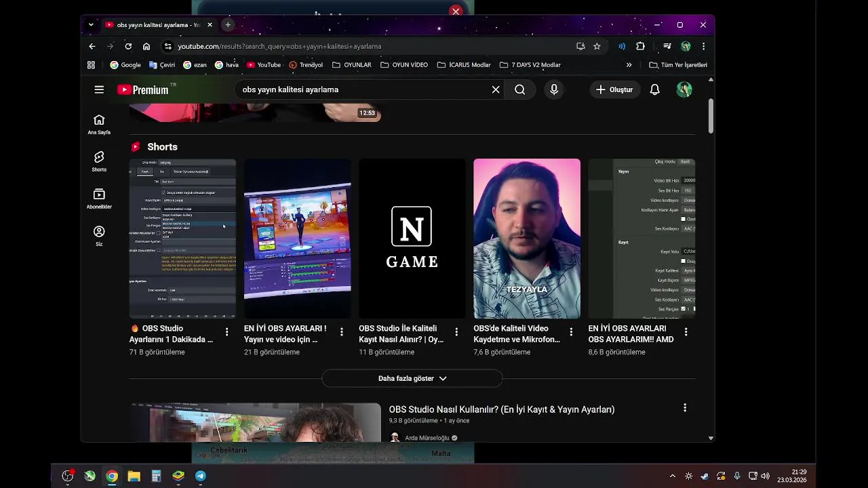868x488 pixels.
Task: Start voice search with the microphone
Action: pos(554,89)
